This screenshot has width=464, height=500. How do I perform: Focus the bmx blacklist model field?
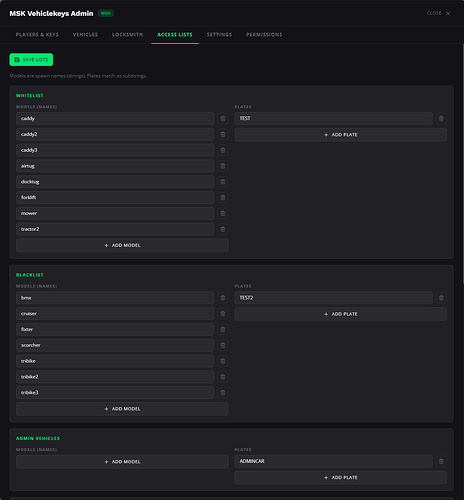[x=115, y=298]
